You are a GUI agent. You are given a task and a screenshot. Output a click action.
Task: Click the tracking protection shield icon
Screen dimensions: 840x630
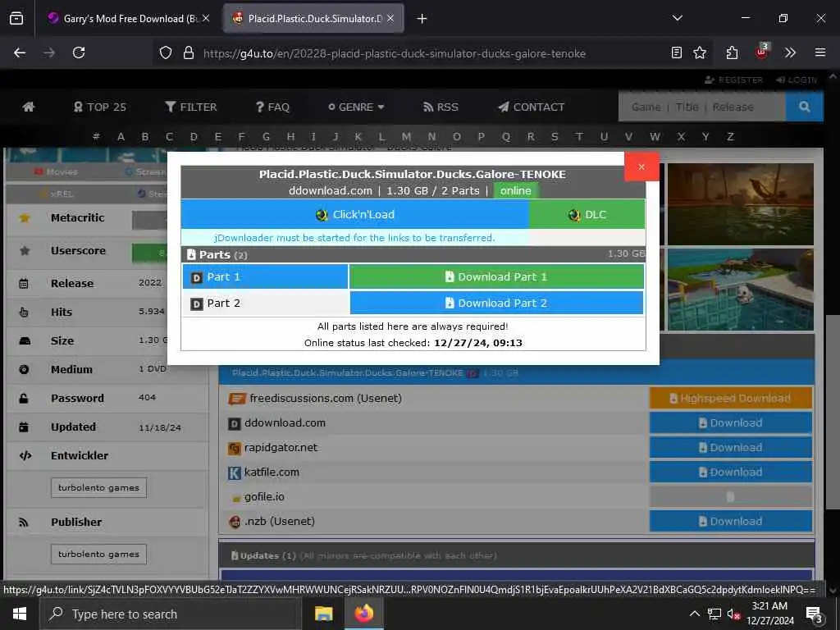166,52
